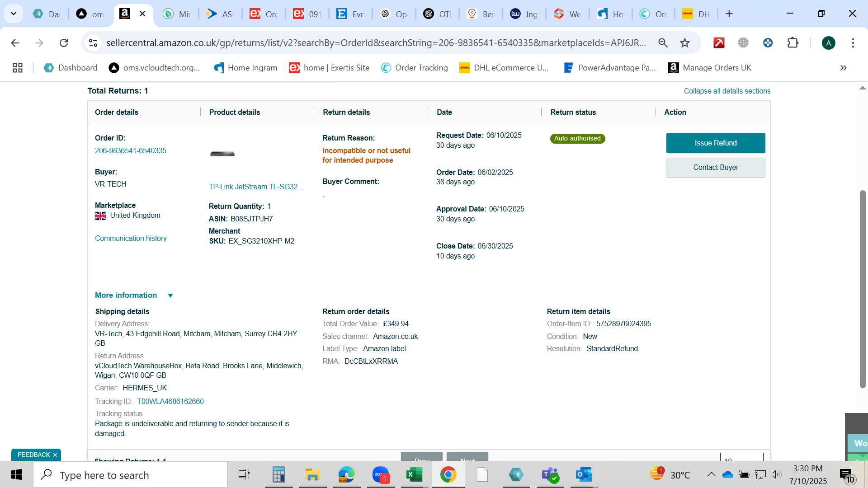868x488 pixels.
Task: Click the blue circular extension icon
Action: (x=768, y=43)
